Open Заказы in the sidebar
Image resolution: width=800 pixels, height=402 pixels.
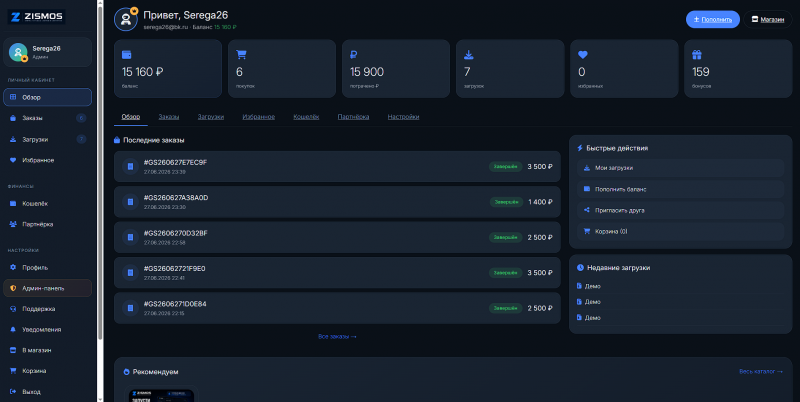pyautogui.click(x=47, y=118)
